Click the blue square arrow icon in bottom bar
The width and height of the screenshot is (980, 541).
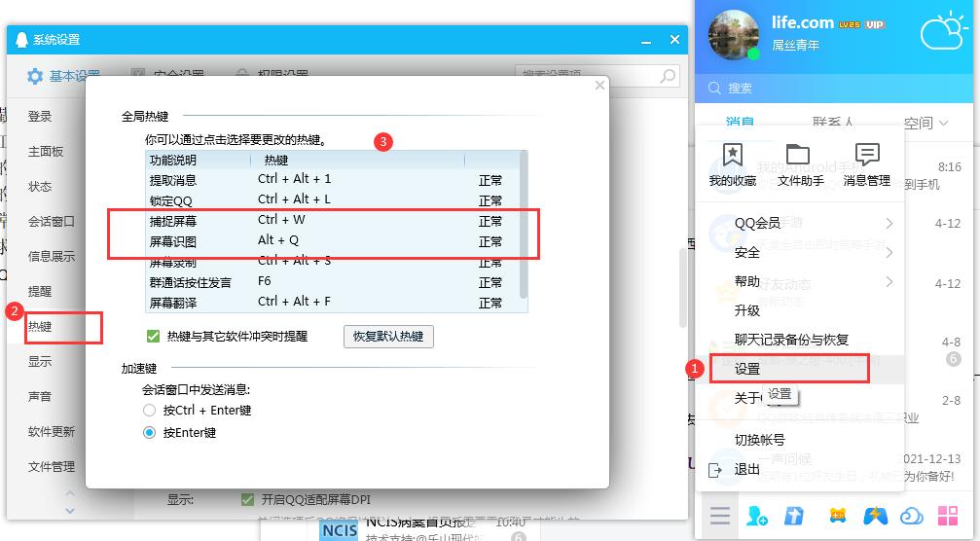coord(794,516)
